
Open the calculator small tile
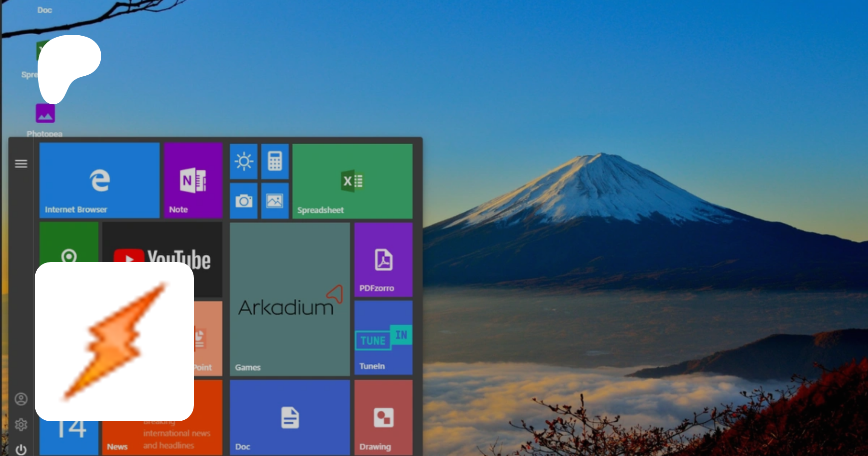[275, 161]
